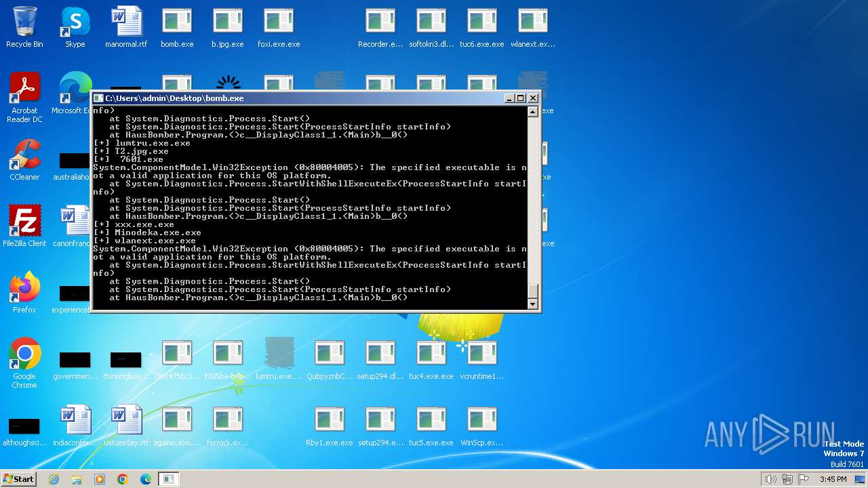The width and height of the screenshot is (868, 488).
Task: Select the bomb.exe desktop icon
Action: (x=177, y=27)
